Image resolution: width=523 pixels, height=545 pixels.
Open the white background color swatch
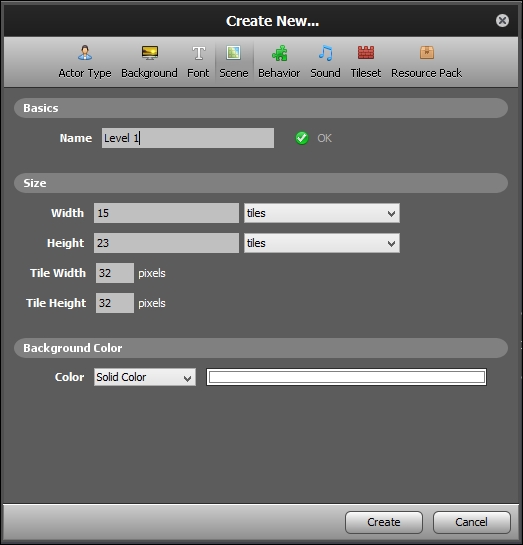[346, 377]
